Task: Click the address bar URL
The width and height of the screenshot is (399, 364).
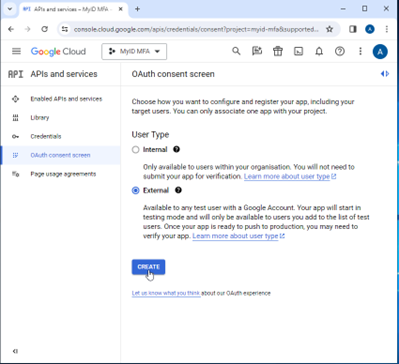Action: [x=196, y=29]
